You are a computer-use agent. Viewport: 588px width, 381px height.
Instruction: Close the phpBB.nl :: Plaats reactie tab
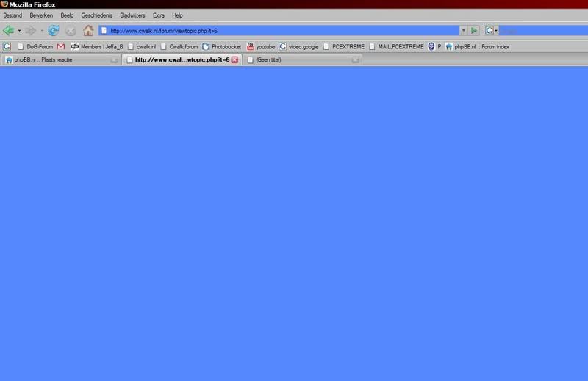pyautogui.click(x=114, y=60)
